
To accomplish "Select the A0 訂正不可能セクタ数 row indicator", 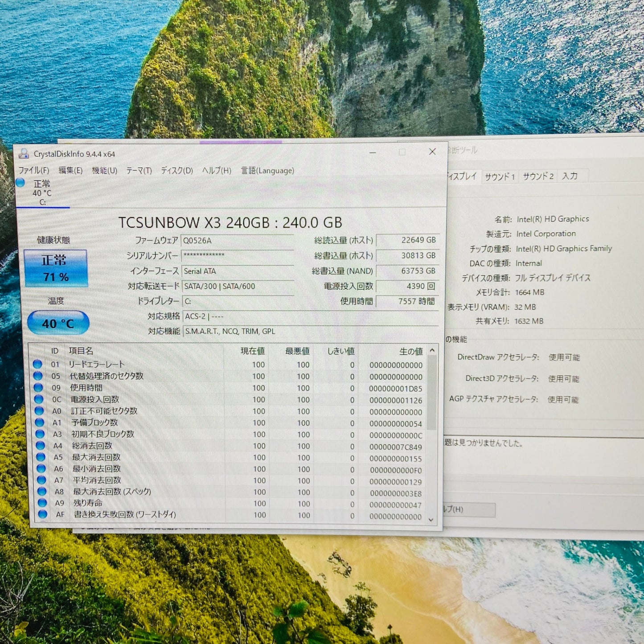I will [x=39, y=411].
